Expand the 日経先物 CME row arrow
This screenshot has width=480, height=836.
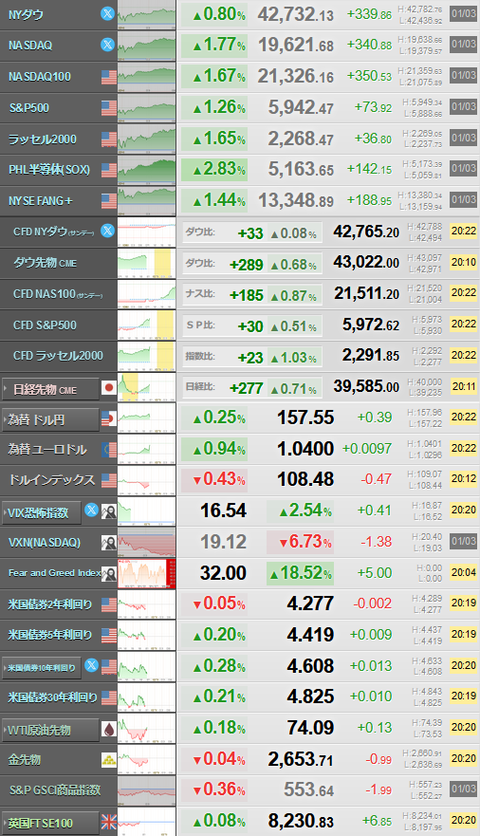[6, 389]
